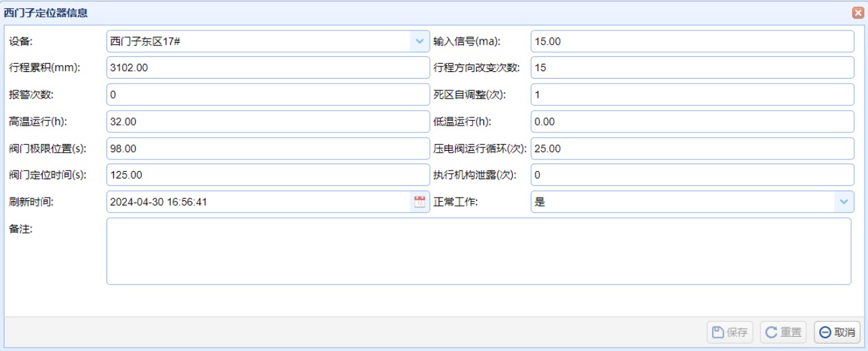The image size is (868, 351).
Task: Expand the 正常工作 dropdown arrow
Action: coord(844,202)
